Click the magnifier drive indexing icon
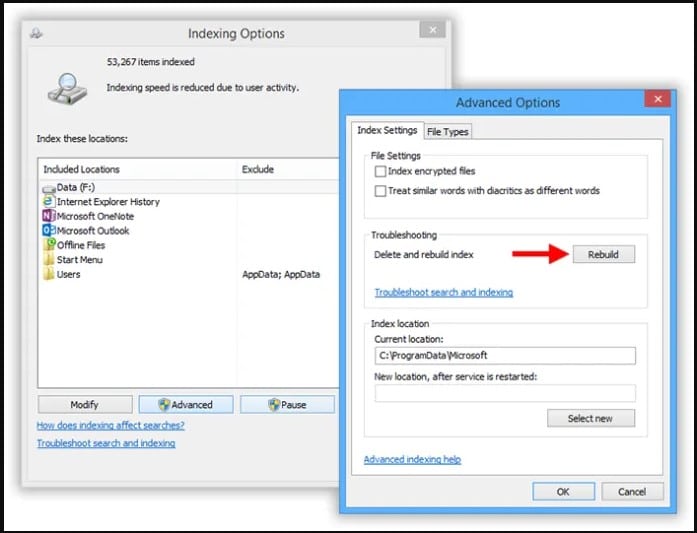 pos(67,89)
